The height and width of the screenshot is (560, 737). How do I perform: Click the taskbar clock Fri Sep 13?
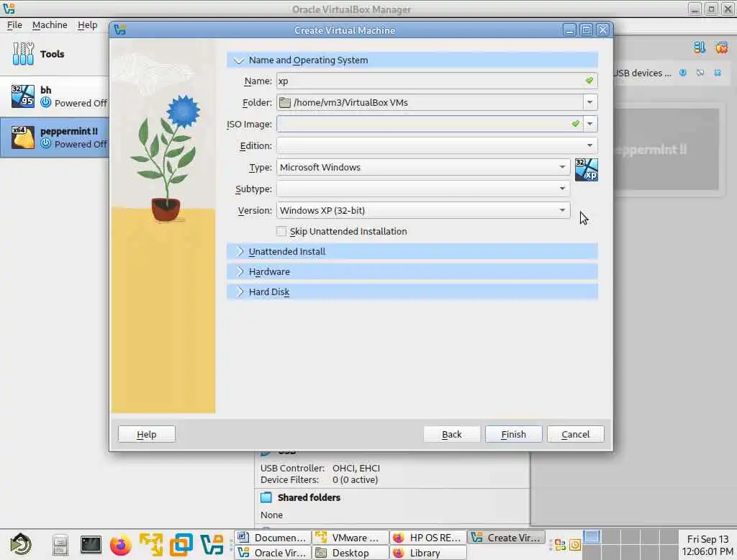pyautogui.click(x=707, y=545)
